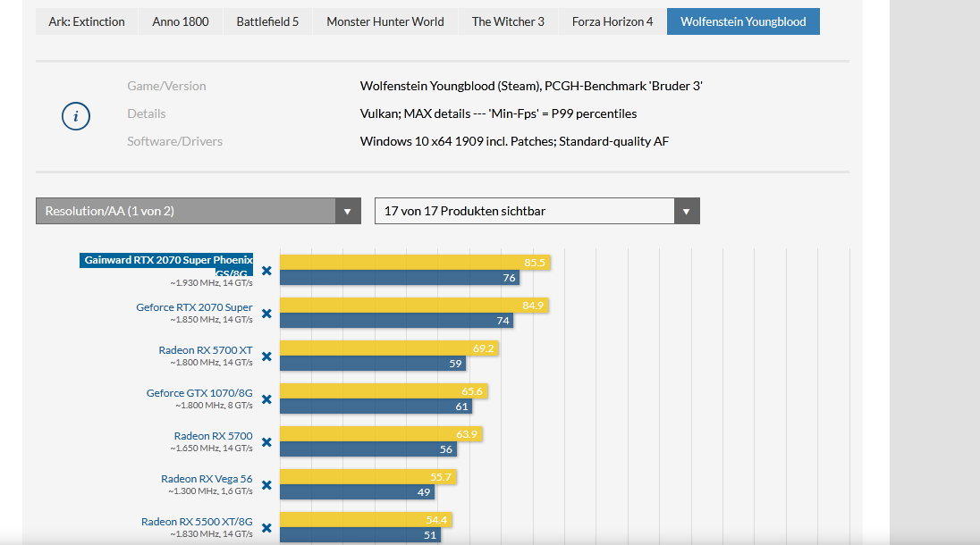Select the Wolfenstein Youngblood tab
The width and height of the screenshot is (980, 545).
coord(743,21)
